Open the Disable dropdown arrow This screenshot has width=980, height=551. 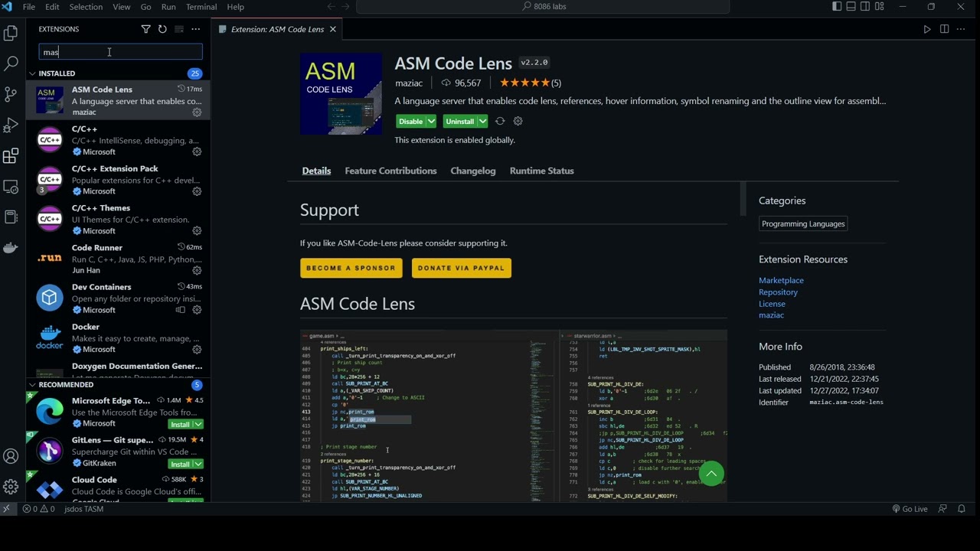click(x=431, y=121)
